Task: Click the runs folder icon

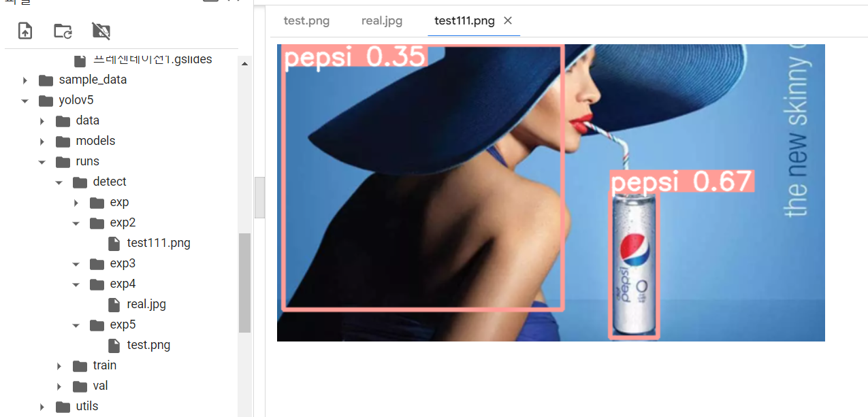Action: 63,162
